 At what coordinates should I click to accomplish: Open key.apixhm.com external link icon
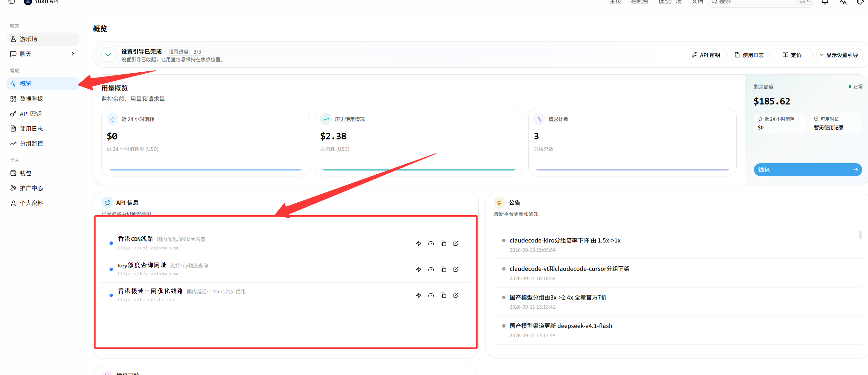pos(456,269)
